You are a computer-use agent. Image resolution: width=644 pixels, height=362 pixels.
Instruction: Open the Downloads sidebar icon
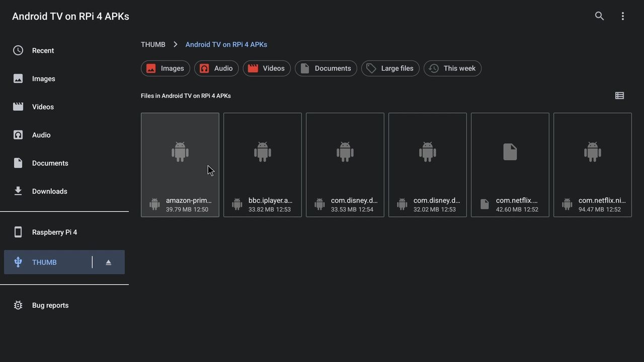pos(49,191)
